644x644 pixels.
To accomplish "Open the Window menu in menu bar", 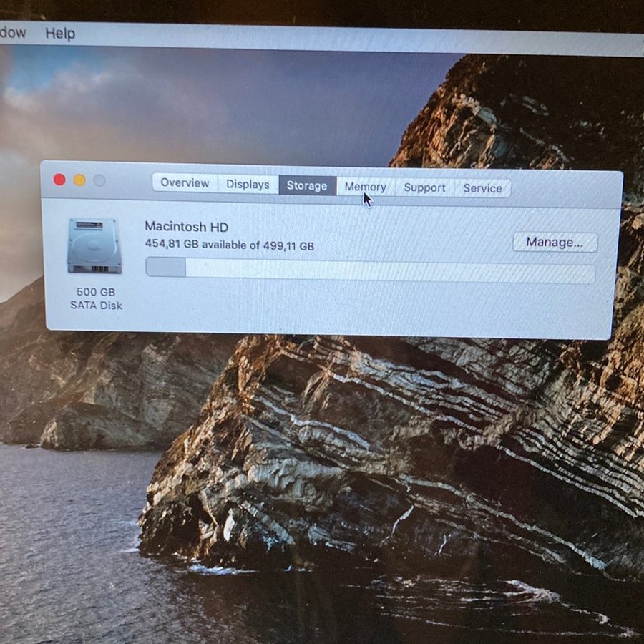I will [11, 32].
